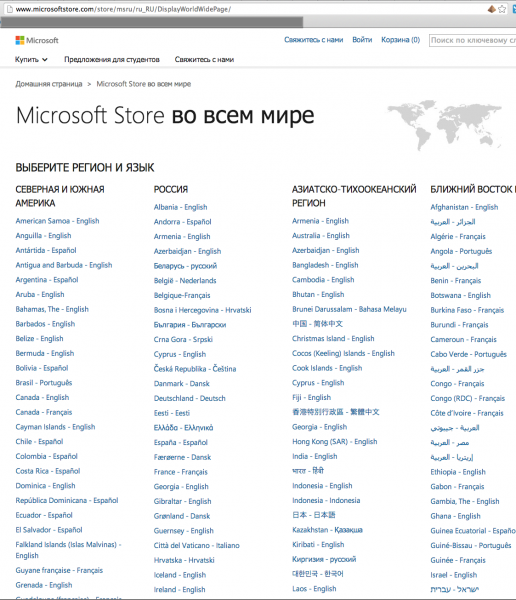Select 日本 - 日本語
The width and height of the screenshot is (516, 600).
314,515
